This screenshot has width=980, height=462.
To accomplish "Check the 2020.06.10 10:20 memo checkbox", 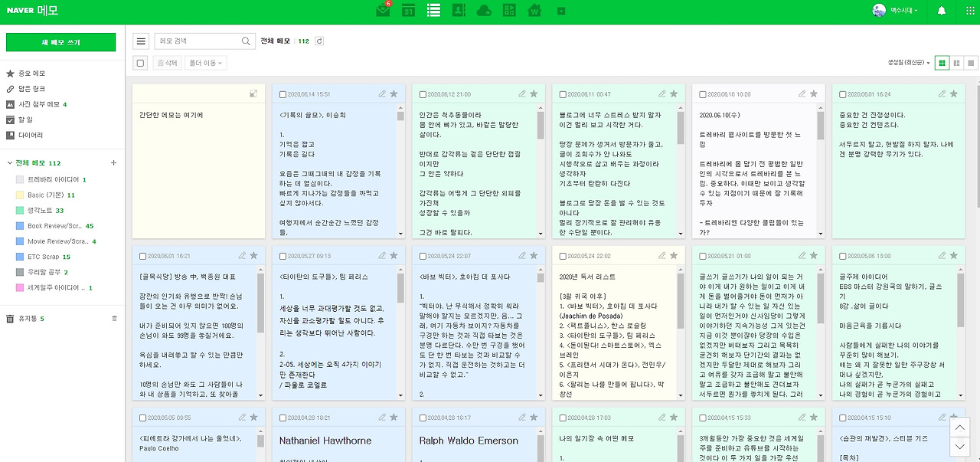I will [703, 94].
